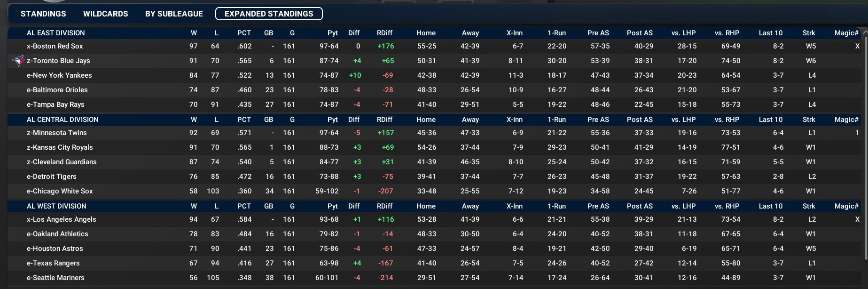The height and width of the screenshot is (289, 868).
Task: Select the By Subleague tab
Action: pyautogui.click(x=174, y=14)
